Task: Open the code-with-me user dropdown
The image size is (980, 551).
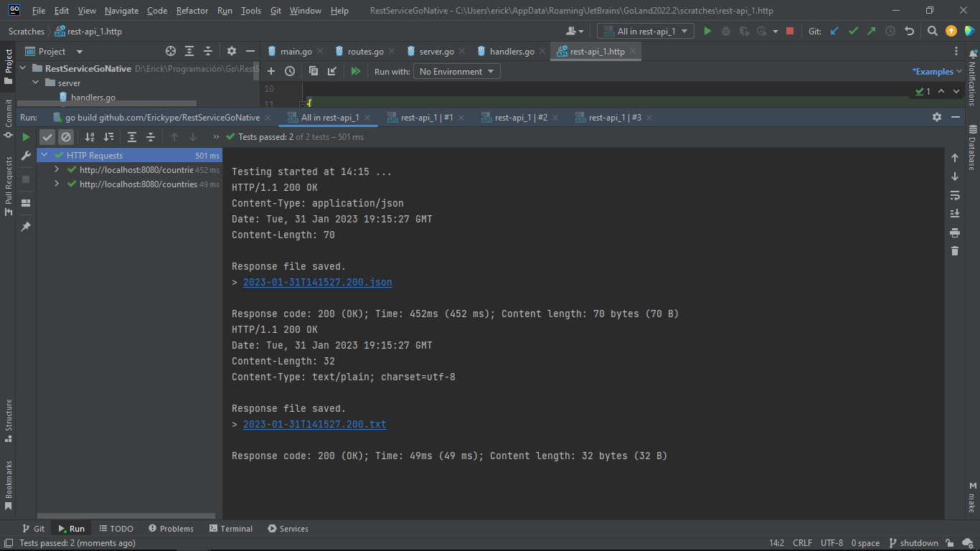Action: click(x=575, y=31)
